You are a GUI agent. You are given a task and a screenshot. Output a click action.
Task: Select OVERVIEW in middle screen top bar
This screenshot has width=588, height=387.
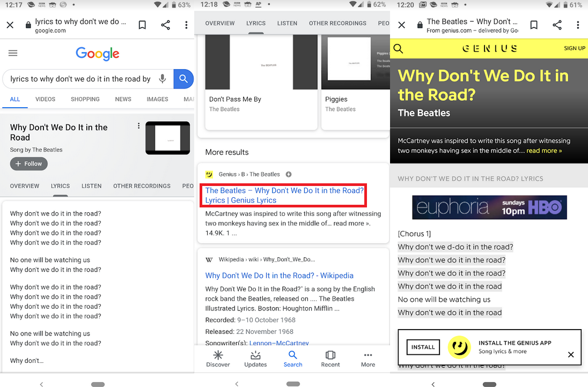(220, 23)
